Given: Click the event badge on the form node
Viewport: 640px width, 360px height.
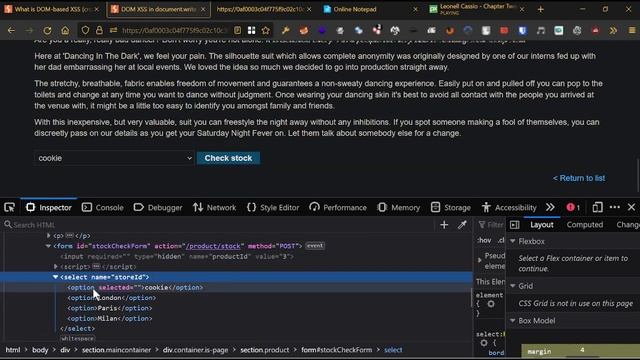Looking at the screenshot, I should point(315,246).
